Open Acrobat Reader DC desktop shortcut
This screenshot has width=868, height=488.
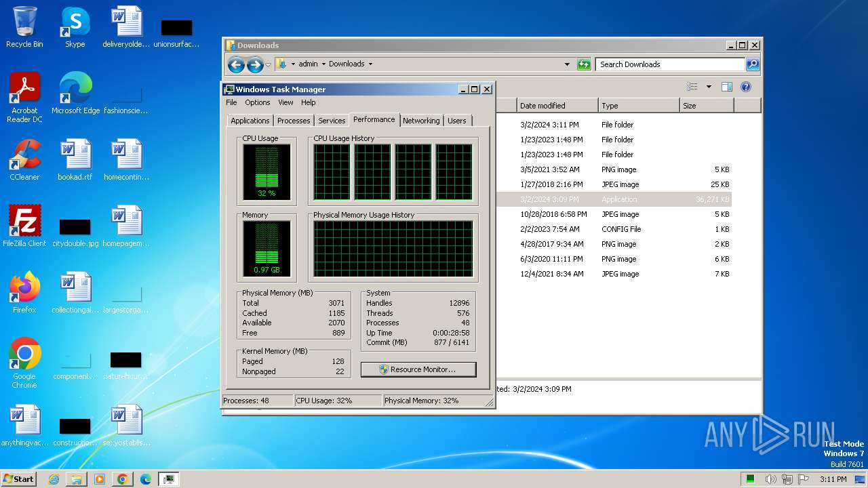tap(24, 98)
